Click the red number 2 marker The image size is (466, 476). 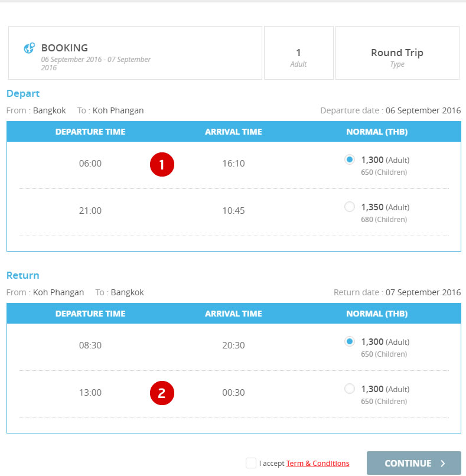tap(162, 393)
